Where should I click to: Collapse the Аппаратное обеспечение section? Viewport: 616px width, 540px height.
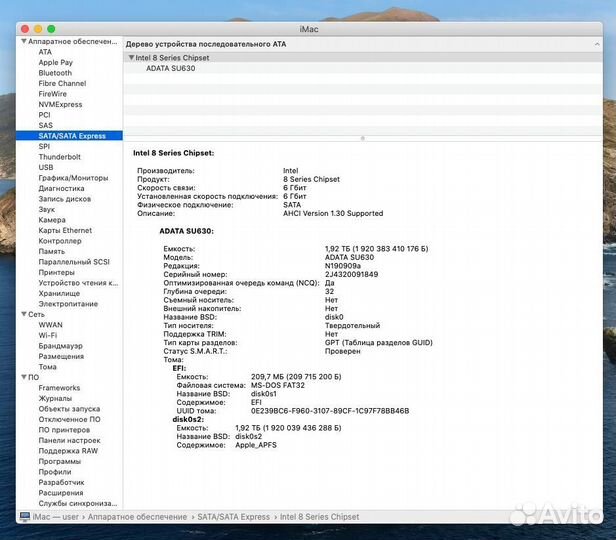(24, 41)
